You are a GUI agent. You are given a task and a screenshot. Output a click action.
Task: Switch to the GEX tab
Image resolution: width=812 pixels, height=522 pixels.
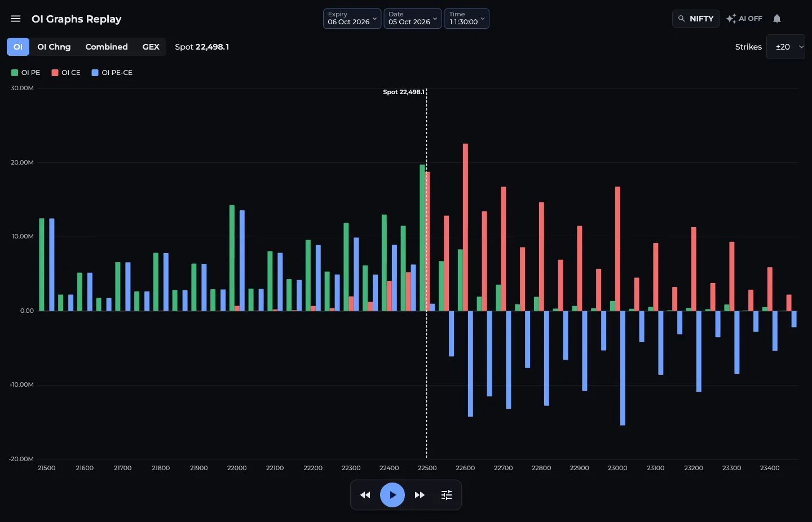[x=151, y=47]
